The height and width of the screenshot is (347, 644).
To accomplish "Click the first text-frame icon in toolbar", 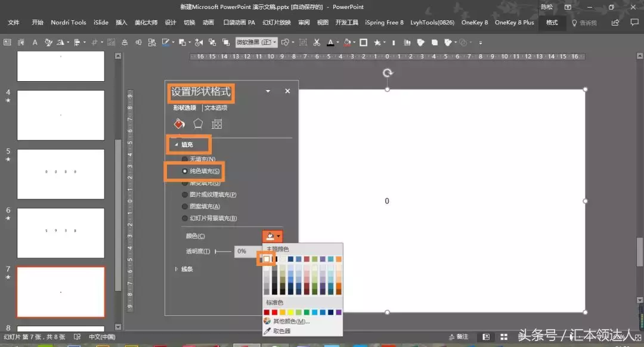I will [7, 42].
